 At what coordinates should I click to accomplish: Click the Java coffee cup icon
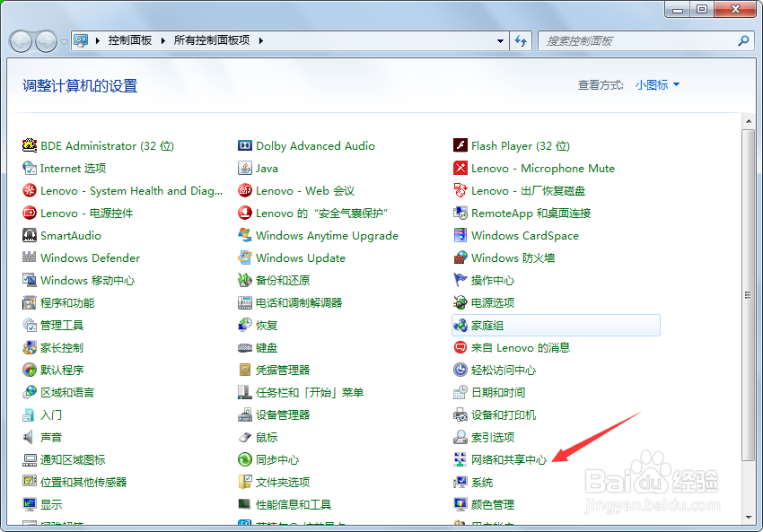point(245,168)
